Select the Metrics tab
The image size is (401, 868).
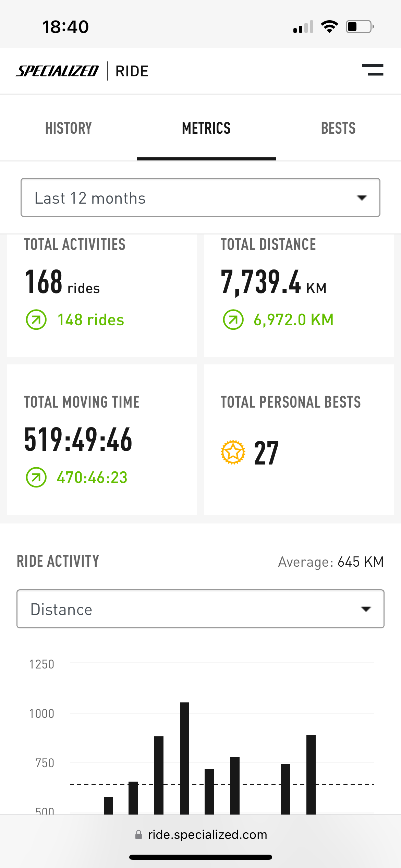tap(206, 128)
